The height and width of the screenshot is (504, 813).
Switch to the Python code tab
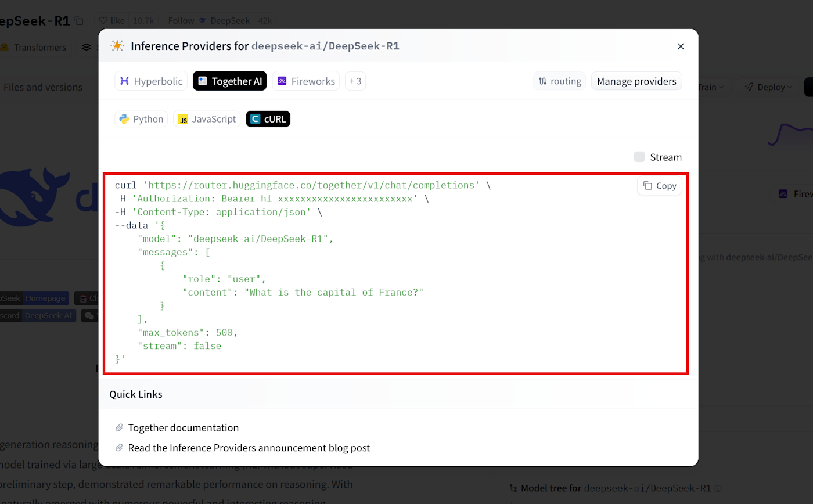(141, 119)
